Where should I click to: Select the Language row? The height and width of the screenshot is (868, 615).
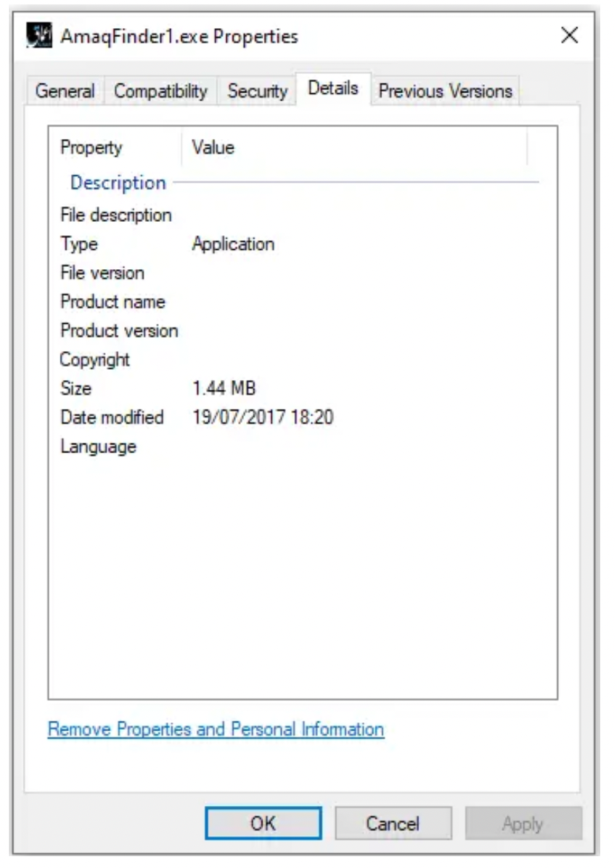pos(302,446)
